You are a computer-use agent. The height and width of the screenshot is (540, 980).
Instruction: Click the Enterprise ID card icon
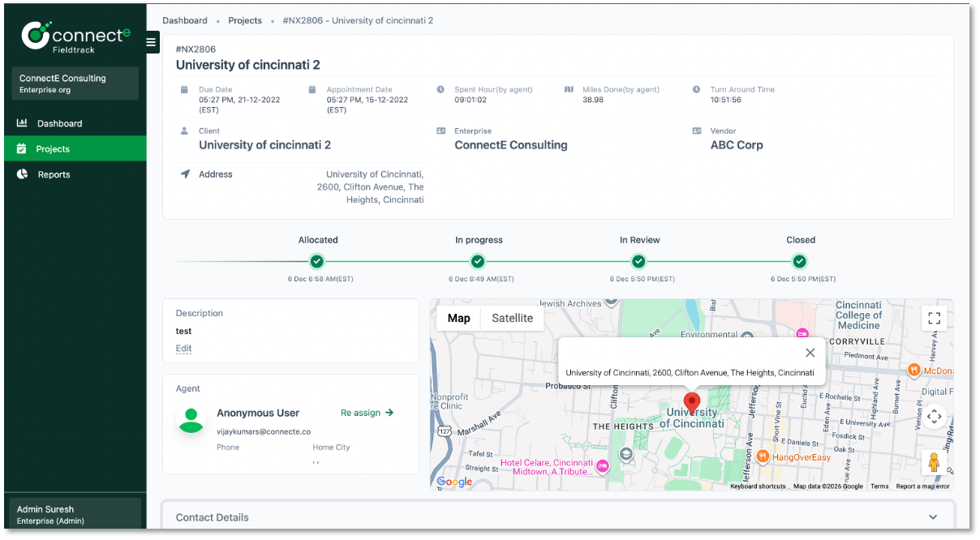[441, 131]
